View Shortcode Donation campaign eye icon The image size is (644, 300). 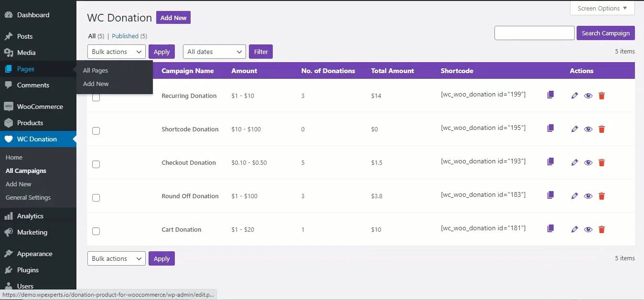point(588,129)
